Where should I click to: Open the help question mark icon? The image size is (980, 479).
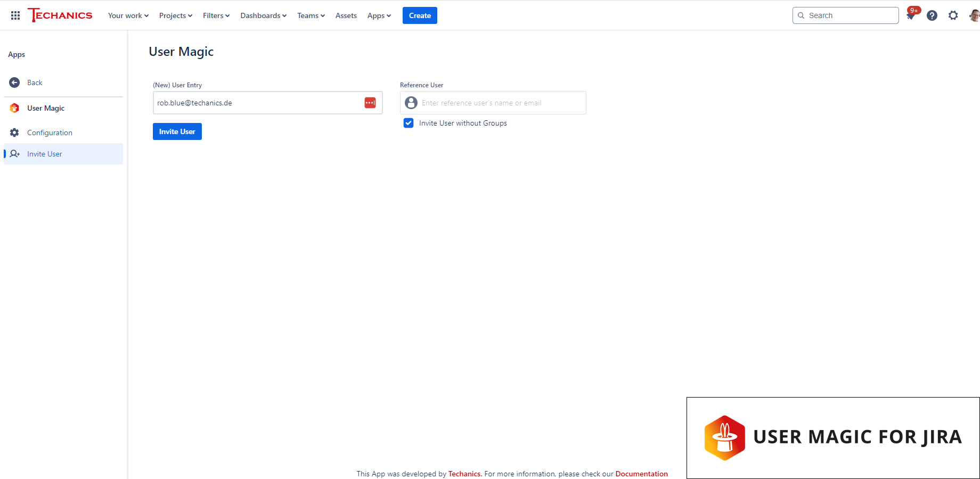coord(932,15)
